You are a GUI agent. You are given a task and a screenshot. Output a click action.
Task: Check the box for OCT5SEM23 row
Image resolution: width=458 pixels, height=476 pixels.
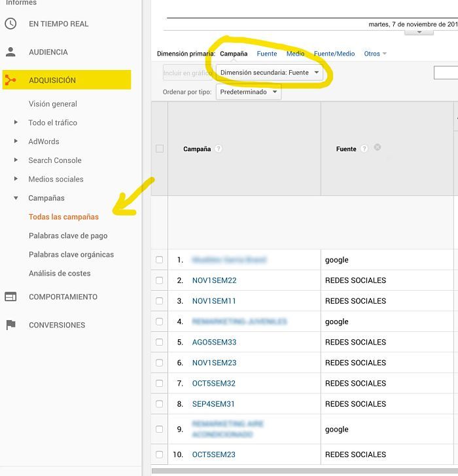point(159,454)
